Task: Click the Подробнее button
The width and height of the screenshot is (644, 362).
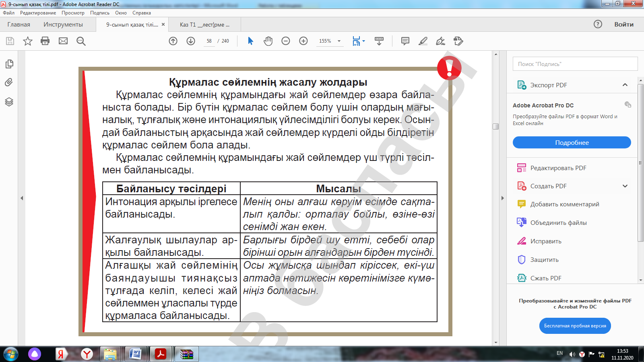Action: (x=572, y=143)
